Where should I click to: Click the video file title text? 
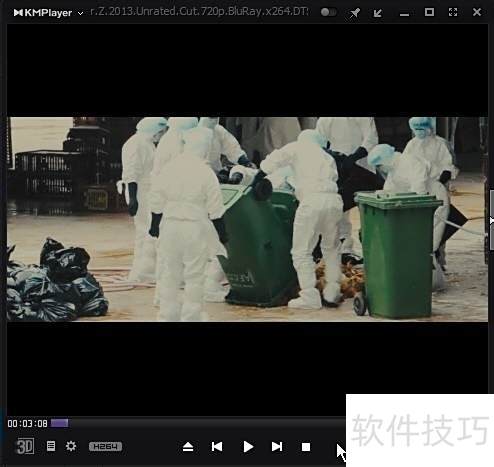[199, 12]
